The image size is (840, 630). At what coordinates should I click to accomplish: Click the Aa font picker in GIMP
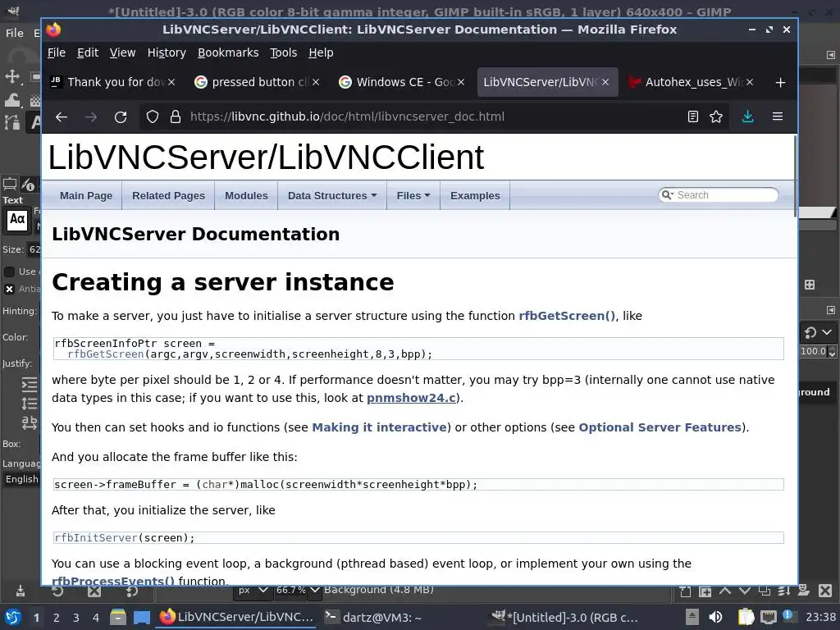[x=17, y=220]
